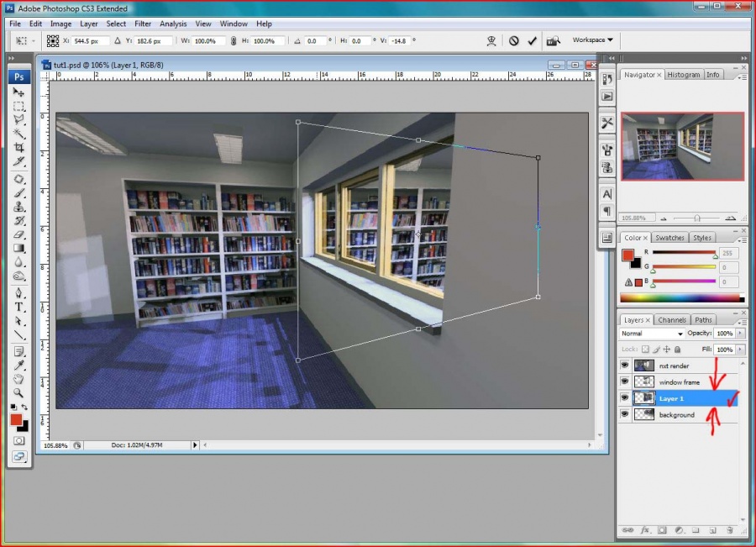Hide the nxt render layer
This screenshot has height=547, width=756.
[x=624, y=366]
